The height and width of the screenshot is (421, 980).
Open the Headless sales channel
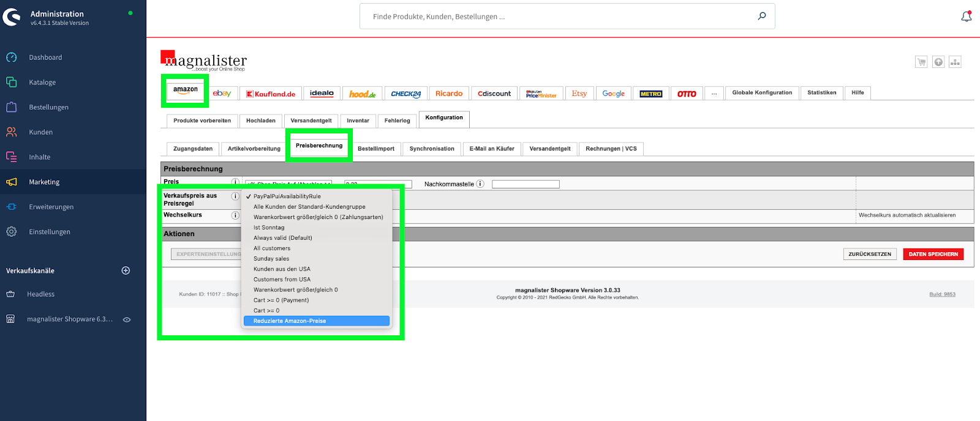click(40, 294)
